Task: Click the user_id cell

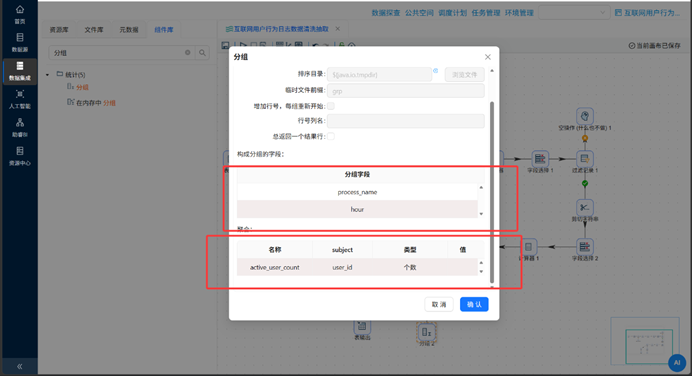Action: pyautogui.click(x=342, y=267)
